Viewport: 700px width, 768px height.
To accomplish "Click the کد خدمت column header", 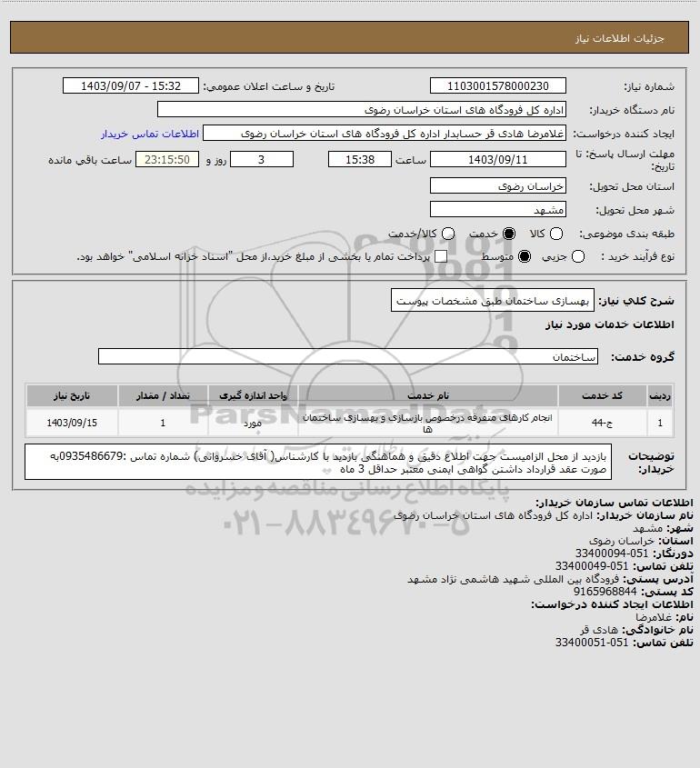I will (x=602, y=395).
